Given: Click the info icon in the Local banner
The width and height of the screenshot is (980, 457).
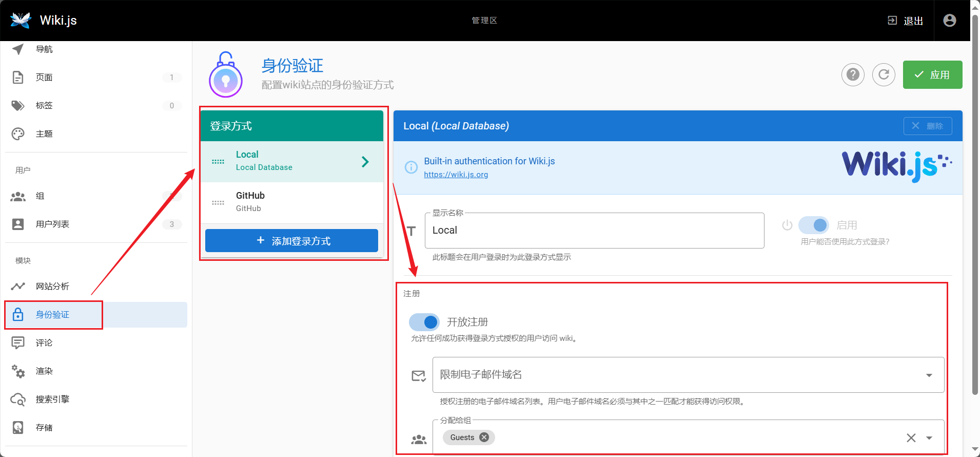Looking at the screenshot, I should pyautogui.click(x=411, y=167).
